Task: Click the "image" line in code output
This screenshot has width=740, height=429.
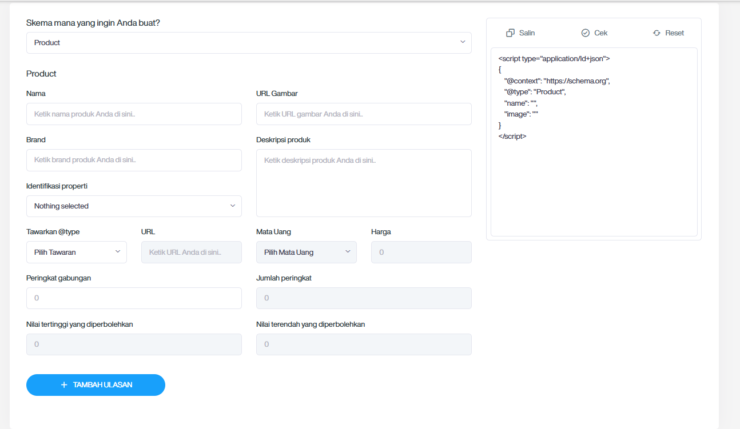Action: click(521, 114)
